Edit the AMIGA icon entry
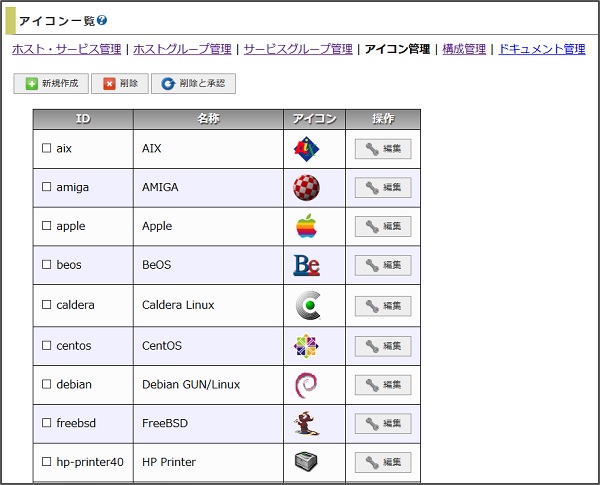600x485 pixels. 383,188
